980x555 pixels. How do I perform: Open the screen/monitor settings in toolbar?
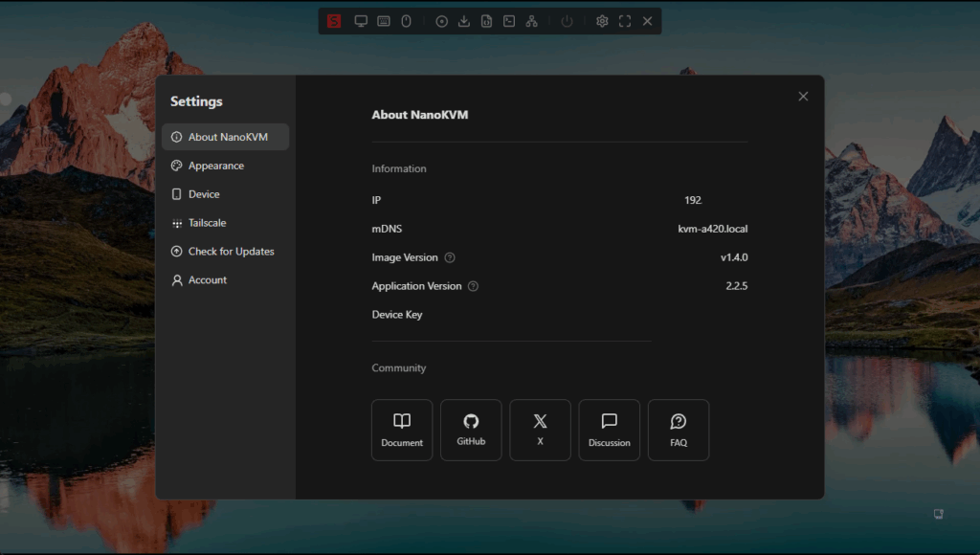(x=361, y=21)
